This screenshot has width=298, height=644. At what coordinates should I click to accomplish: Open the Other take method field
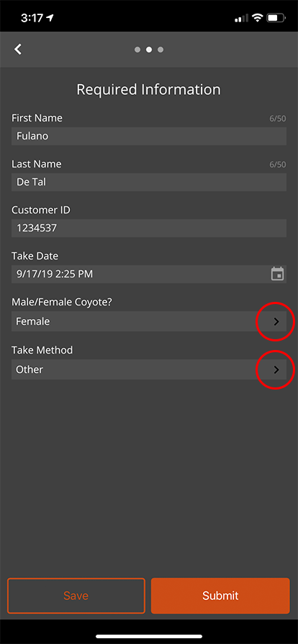point(149,369)
